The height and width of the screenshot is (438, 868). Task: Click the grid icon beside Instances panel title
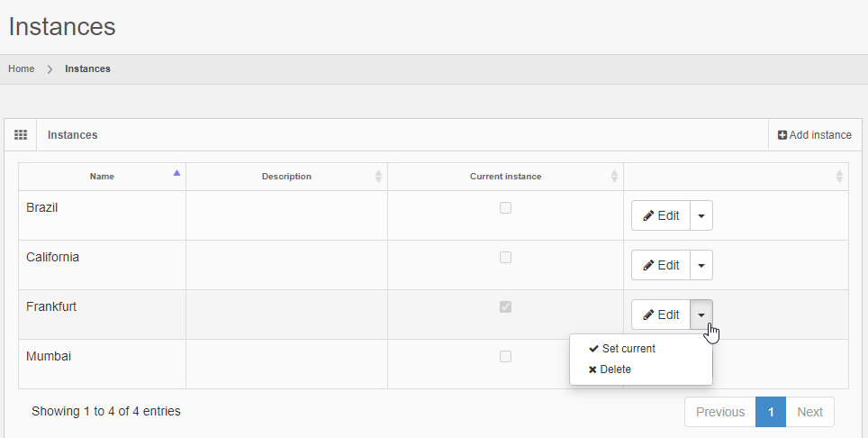[21, 135]
